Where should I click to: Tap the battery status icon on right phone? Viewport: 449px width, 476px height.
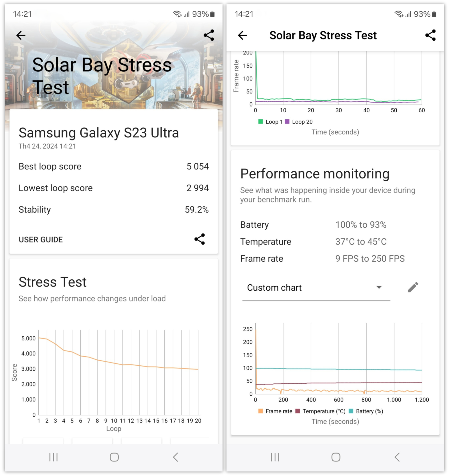pos(434,14)
